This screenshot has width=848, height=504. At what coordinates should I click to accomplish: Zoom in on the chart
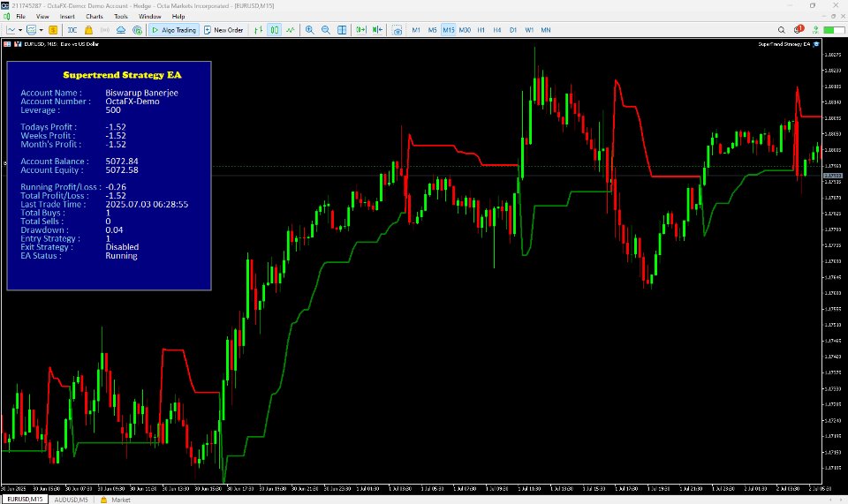click(x=309, y=30)
